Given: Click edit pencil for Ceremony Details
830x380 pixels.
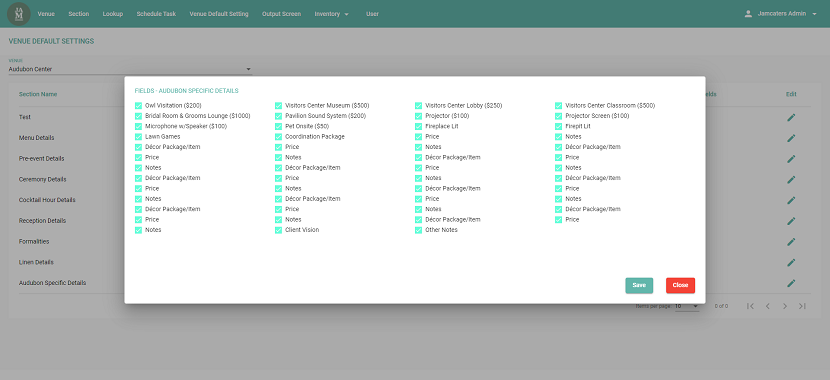Looking at the screenshot, I should [x=791, y=179].
